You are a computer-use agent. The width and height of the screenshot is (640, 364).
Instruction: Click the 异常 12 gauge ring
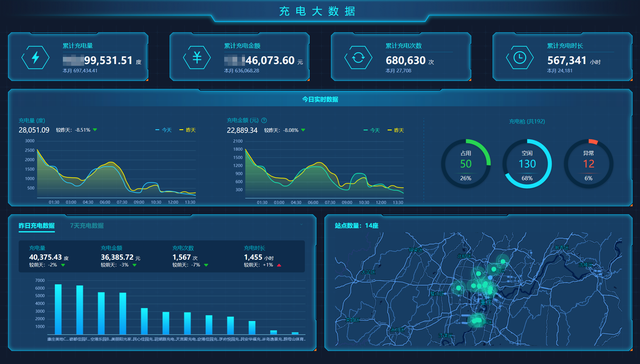pyautogui.click(x=588, y=164)
